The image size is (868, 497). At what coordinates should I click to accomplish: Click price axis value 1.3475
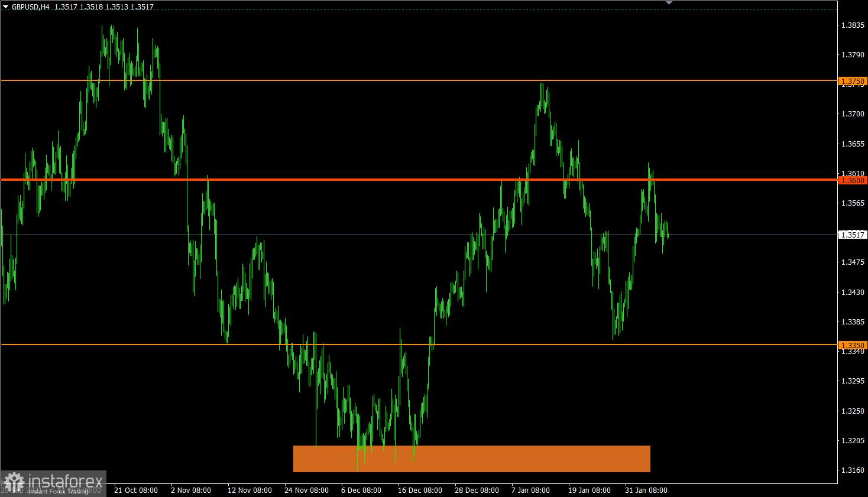click(x=853, y=262)
